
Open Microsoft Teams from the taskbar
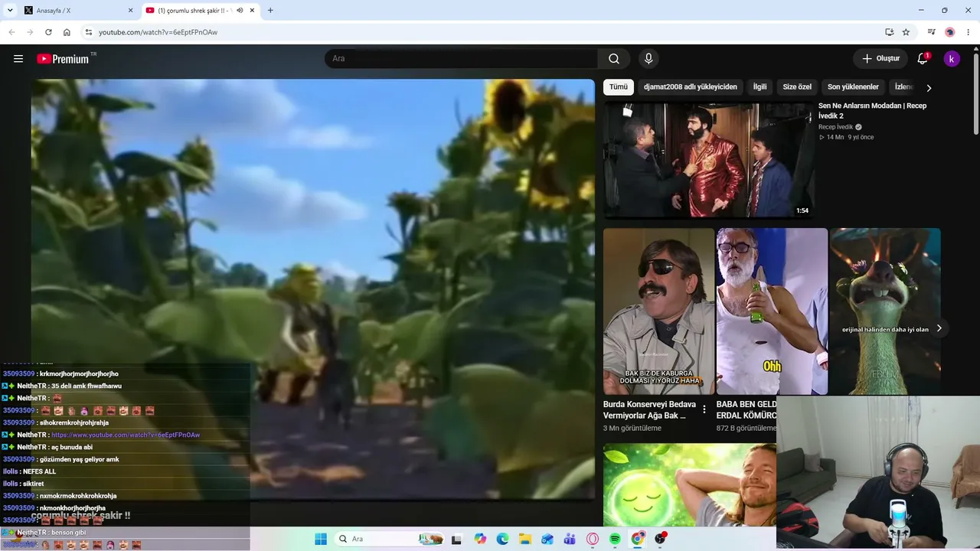click(570, 539)
